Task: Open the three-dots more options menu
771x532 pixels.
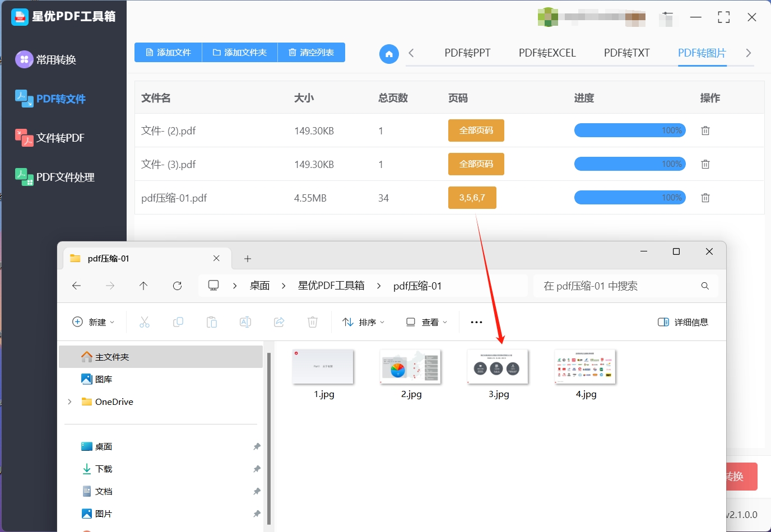Action: [476, 322]
